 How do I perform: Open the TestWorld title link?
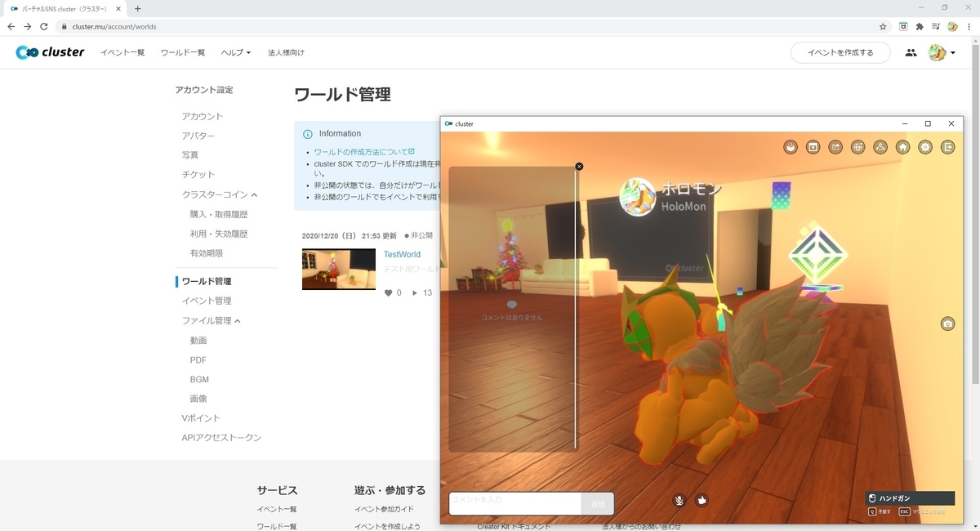pyautogui.click(x=402, y=254)
